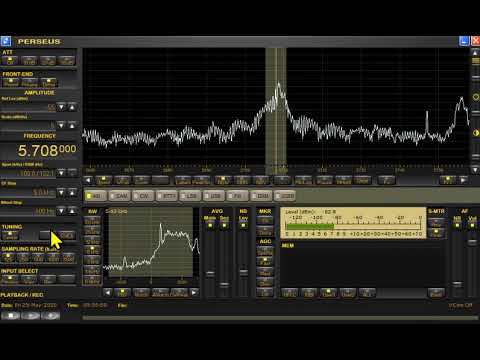The width and height of the screenshot is (480, 360).
Task: Toggle the lit S-MTR mode button
Action: [x=436, y=232]
